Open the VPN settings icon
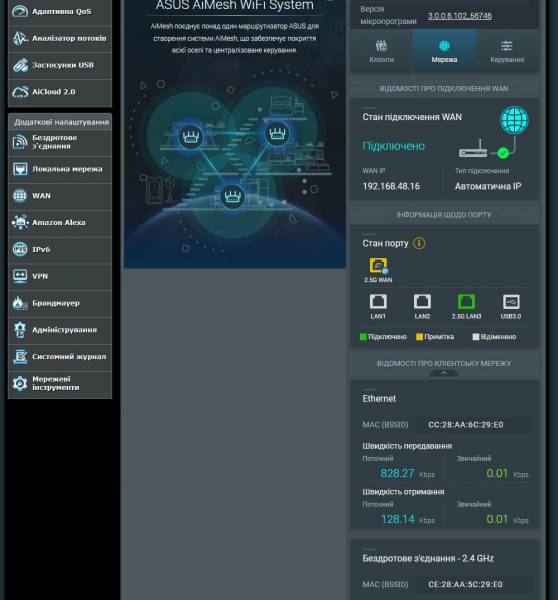558x600 pixels. 20,276
